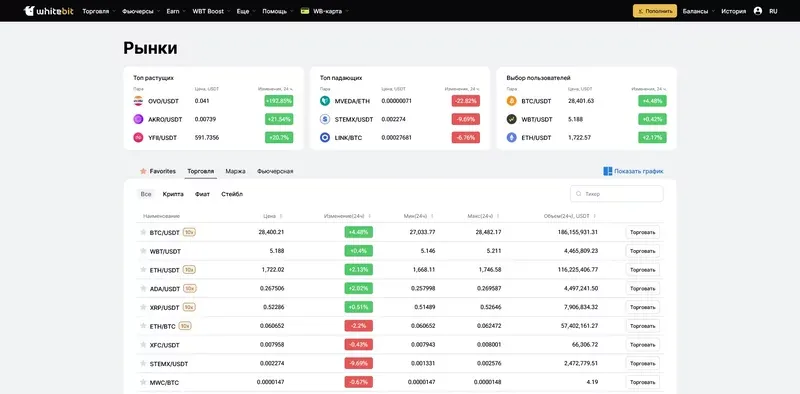Favorite the WBT/USDT pair with star
Screen dimensions: 800x394
[143, 251]
